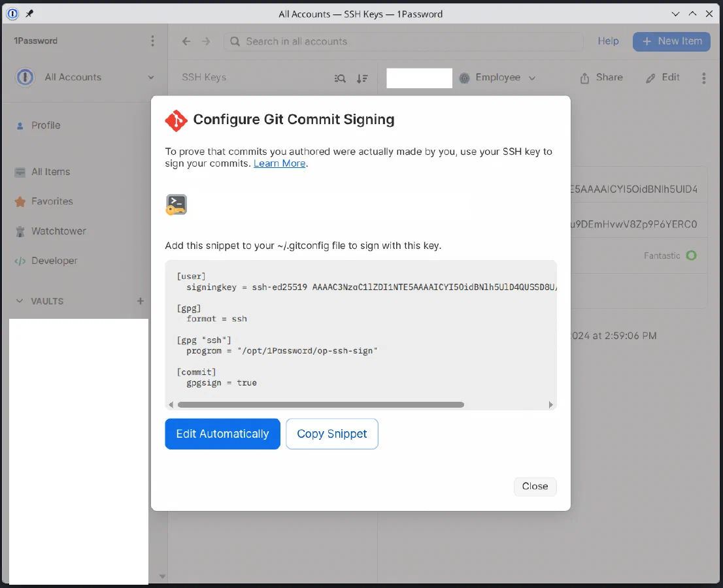723x588 pixels.
Task: Click the SSH terminal key icon
Action: point(176,204)
